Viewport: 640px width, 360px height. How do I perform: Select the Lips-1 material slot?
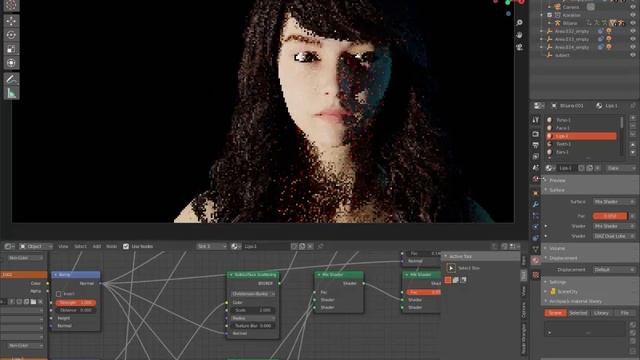tap(581, 136)
